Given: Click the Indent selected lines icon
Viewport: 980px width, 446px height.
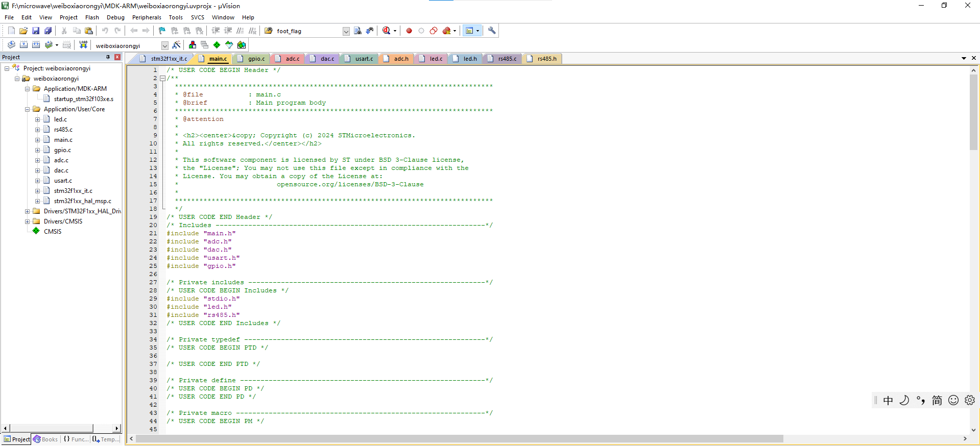Looking at the screenshot, I should pos(216,31).
